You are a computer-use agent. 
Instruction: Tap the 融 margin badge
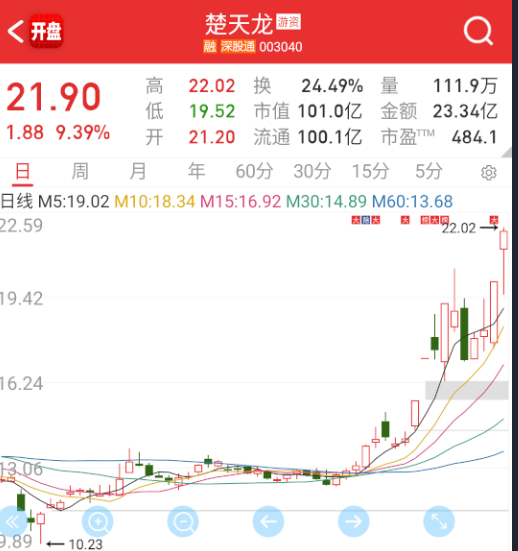pos(209,46)
